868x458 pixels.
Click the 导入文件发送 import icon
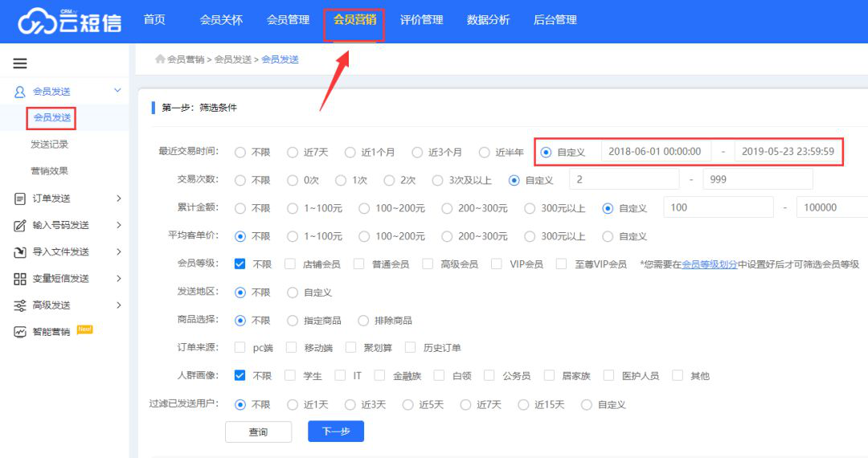tap(20, 252)
